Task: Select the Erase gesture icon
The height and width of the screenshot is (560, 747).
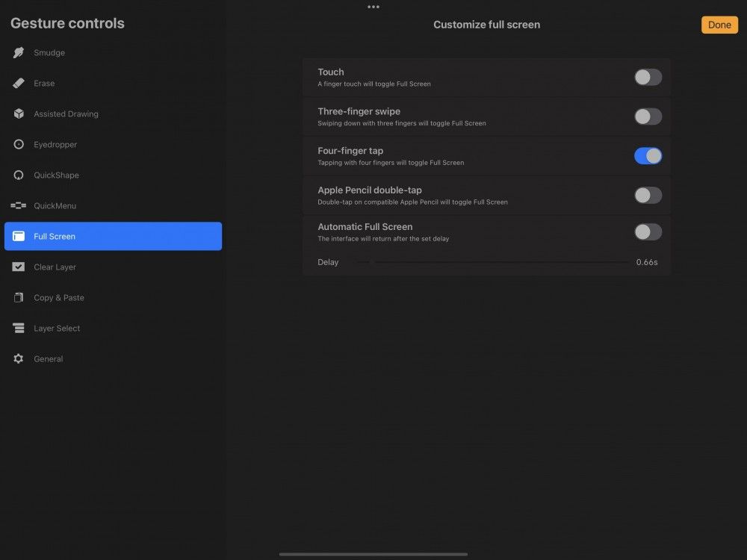Action: pyautogui.click(x=17, y=83)
